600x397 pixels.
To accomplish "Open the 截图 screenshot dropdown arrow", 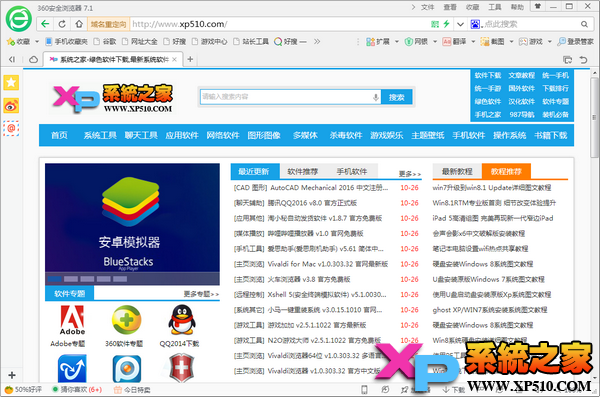I will [511, 41].
